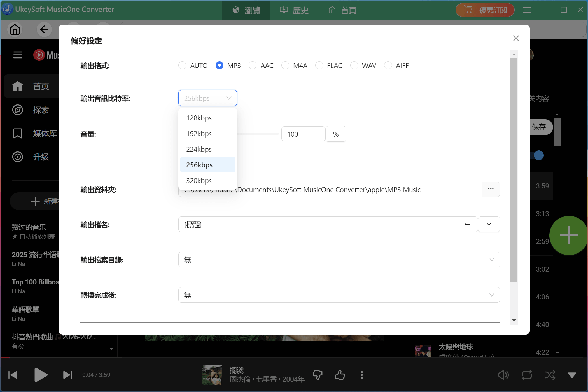The width and height of the screenshot is (588, 392).
Task: Click the back arrow navigation icon
Action: coord(44,29)
